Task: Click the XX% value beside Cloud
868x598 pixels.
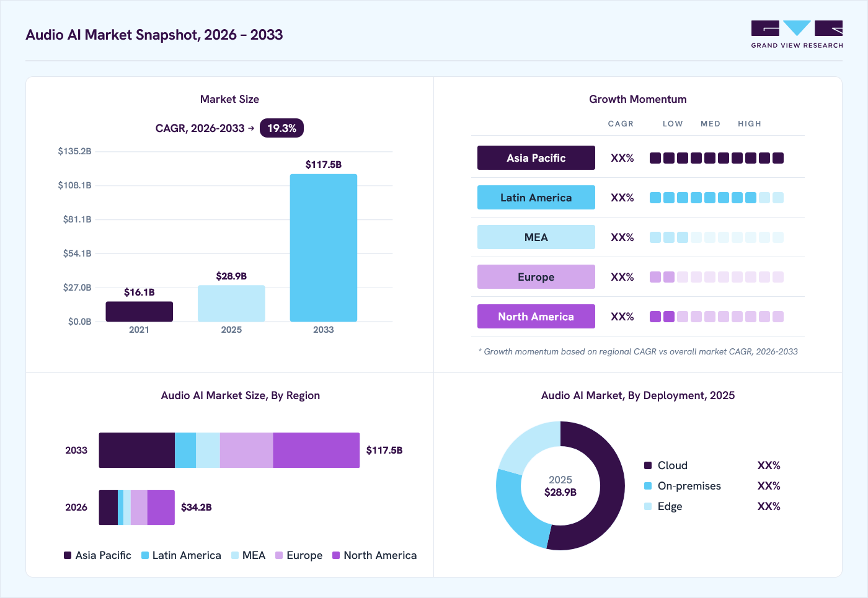Action: pos(769,465)
